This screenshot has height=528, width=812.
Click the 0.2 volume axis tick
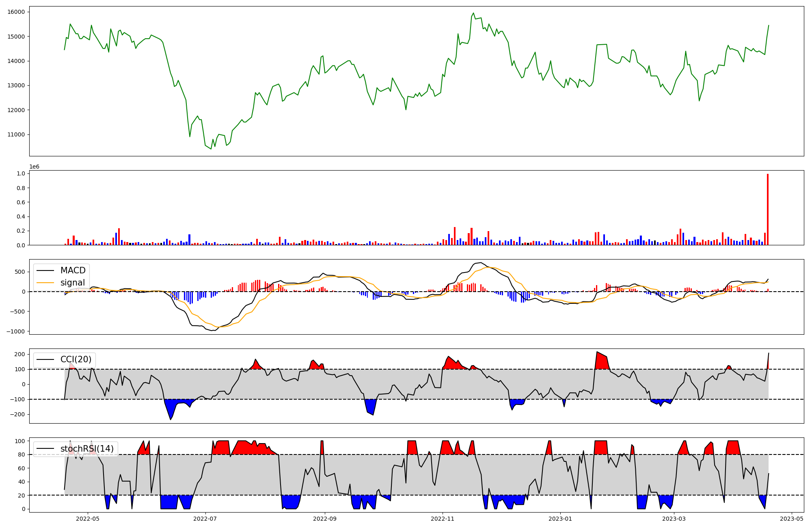[x=20, y=231]
